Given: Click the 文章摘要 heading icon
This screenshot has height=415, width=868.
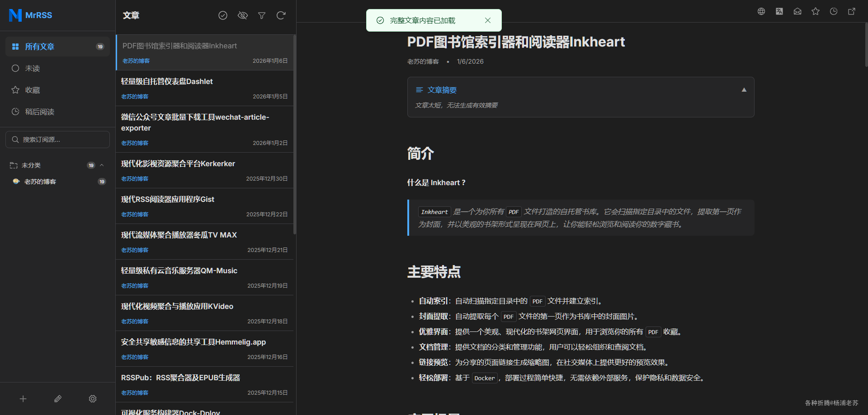Looking at the screenshot, I should (x=419, y=90).
